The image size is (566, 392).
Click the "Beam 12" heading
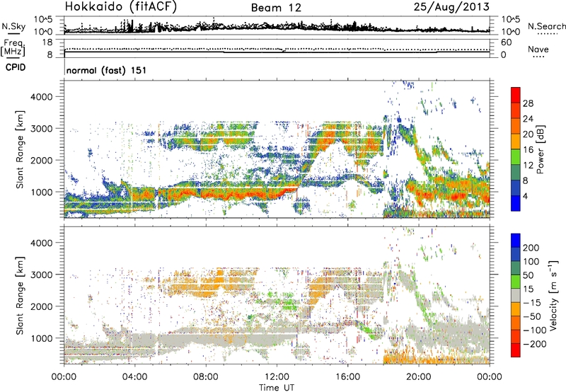276,8
